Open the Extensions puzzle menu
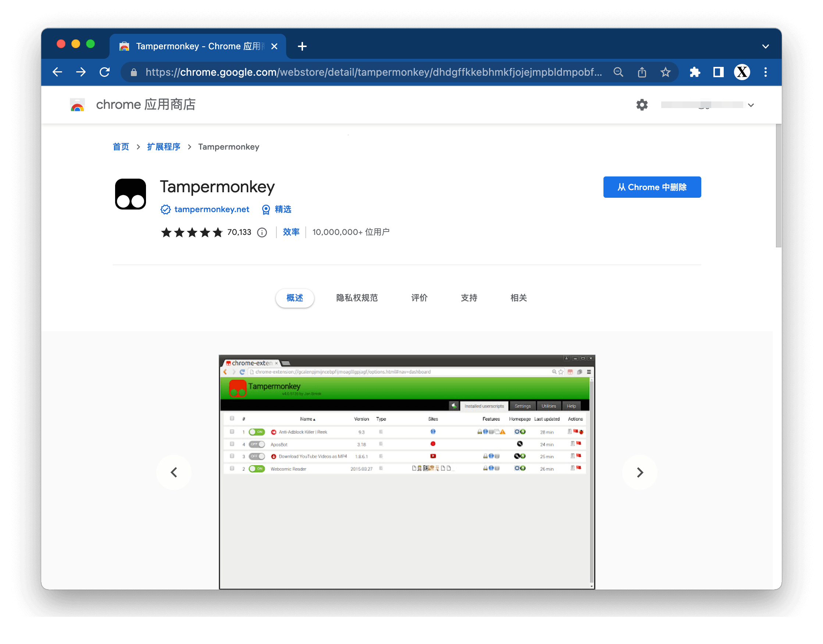The height and width of the screenshot is (644, 823). 694,72
